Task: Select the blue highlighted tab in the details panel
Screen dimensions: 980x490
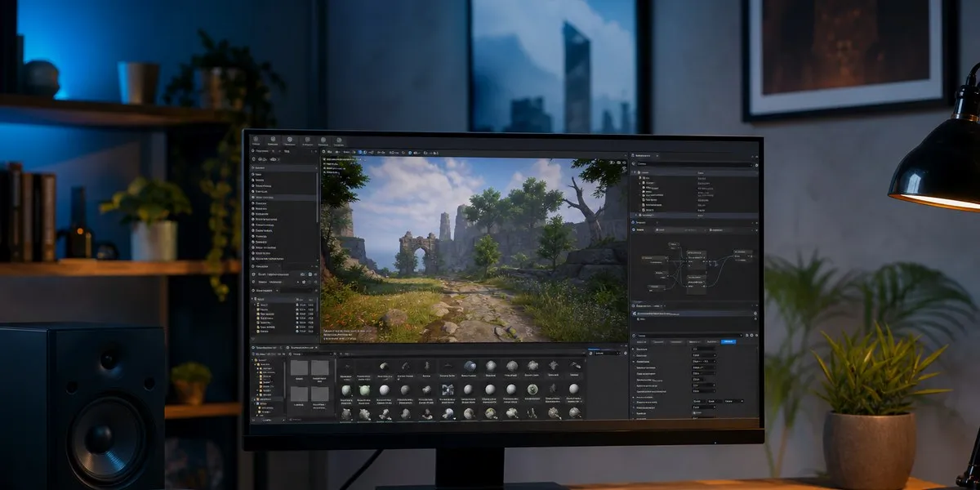Action: pos(728,341)
